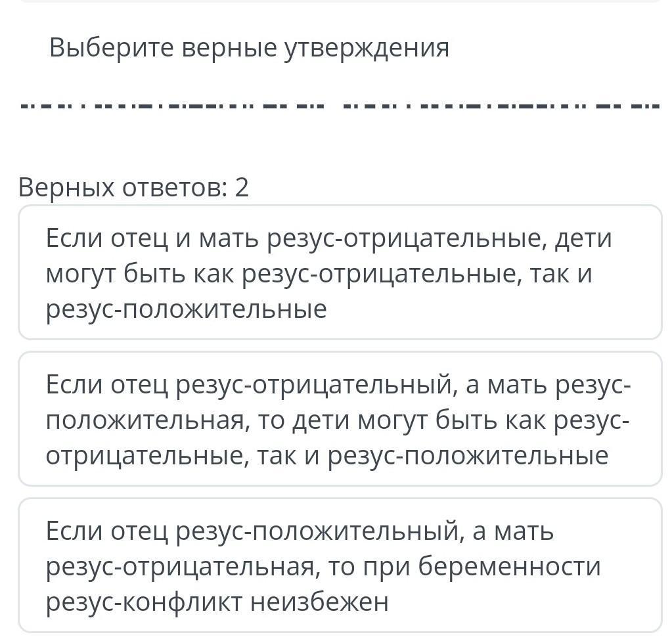Click the 'Верных ответов: 2' label
Screen dimensions: 672x643
133,188
